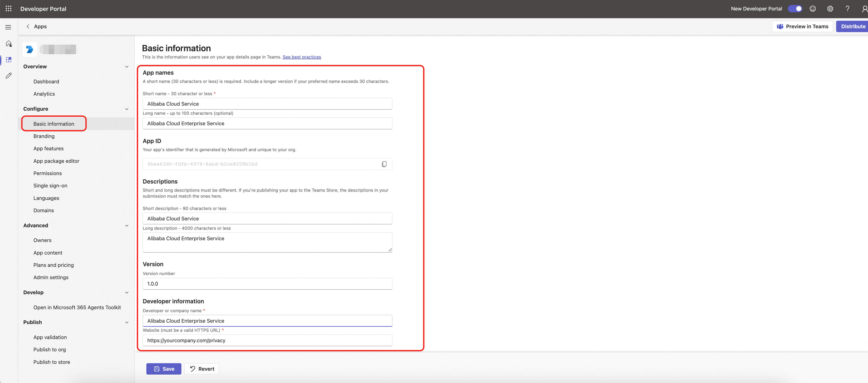
Task: Click the help question mark icon
Action: (847, 9)
